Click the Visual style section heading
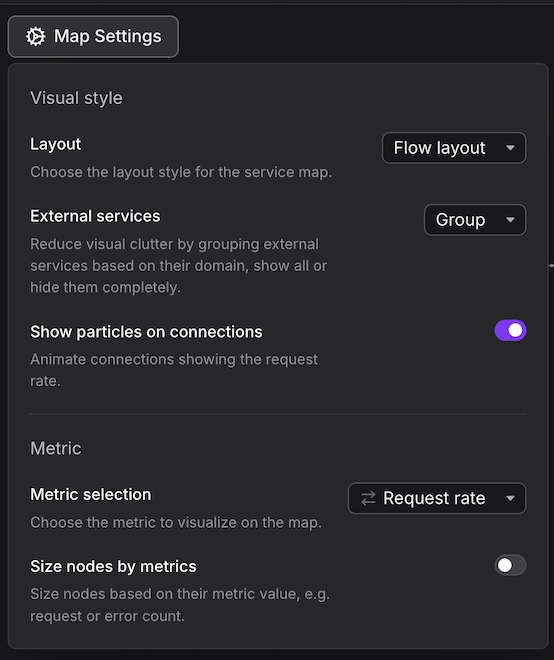The width and height of the screenshot is (554, 660). point(77,98)
